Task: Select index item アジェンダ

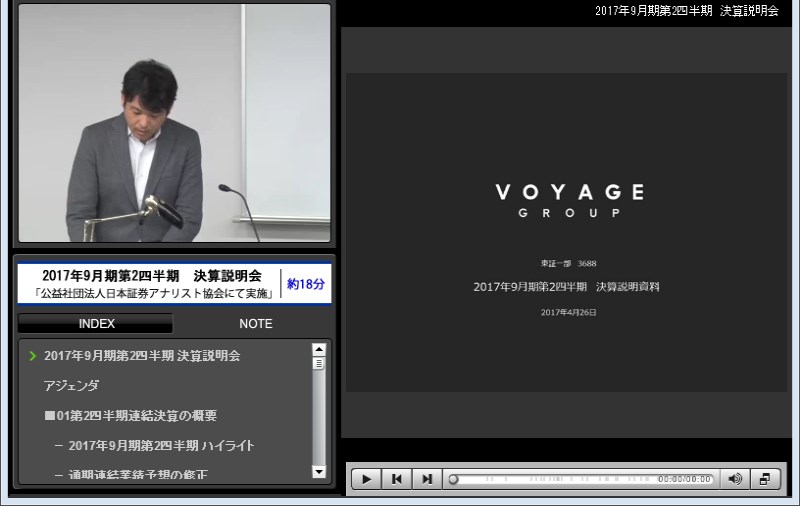Action: pyautogui.click(x=71, y=386)
